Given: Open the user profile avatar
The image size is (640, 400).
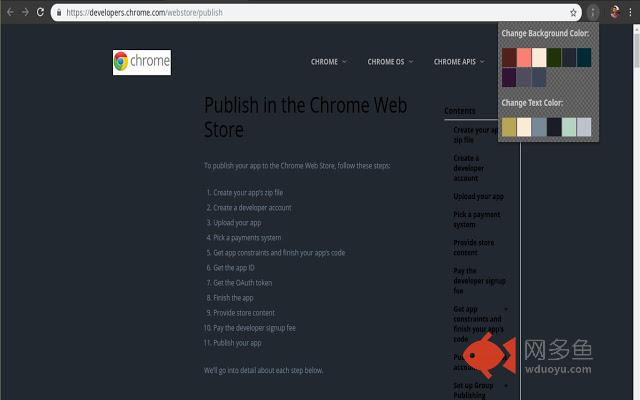Looking at the screenshot, I should [x=615, y=12].
